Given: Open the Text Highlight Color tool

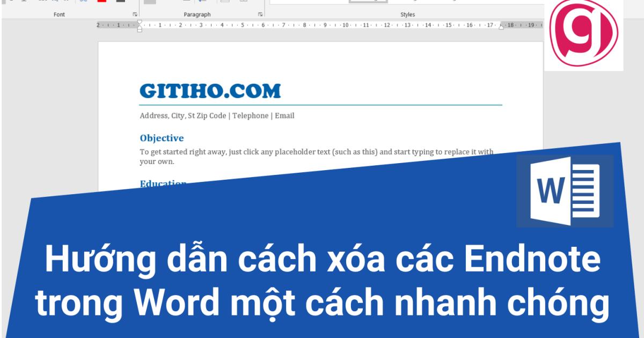Looking at the screenshot, I should [x=102, y=2].
